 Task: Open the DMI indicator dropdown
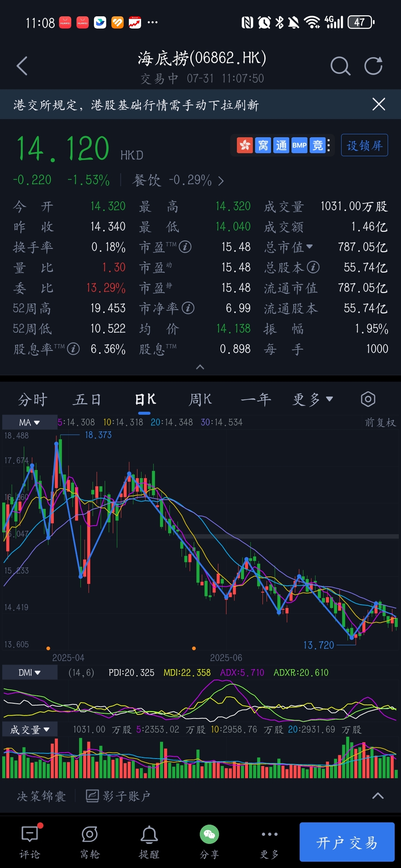[30, 673]
